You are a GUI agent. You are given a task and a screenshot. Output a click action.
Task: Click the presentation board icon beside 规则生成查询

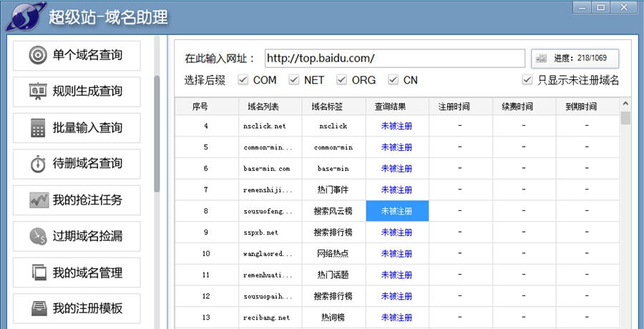(x=38, y=92)
